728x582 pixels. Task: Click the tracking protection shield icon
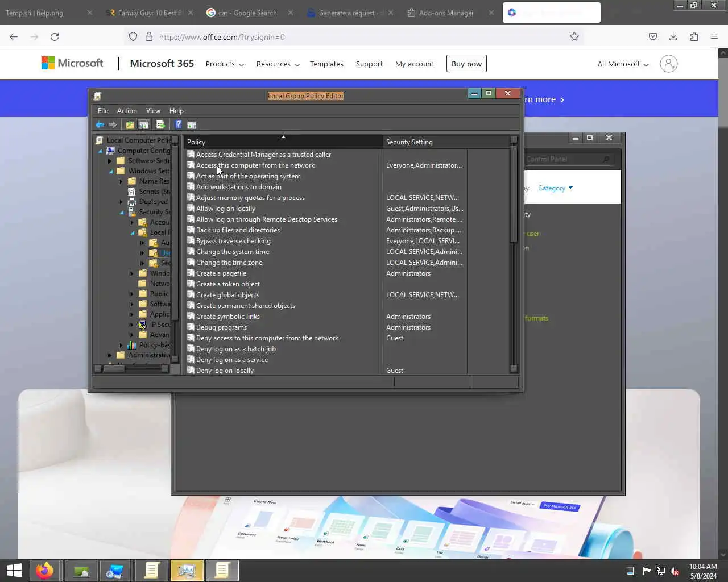coord(133,37)
